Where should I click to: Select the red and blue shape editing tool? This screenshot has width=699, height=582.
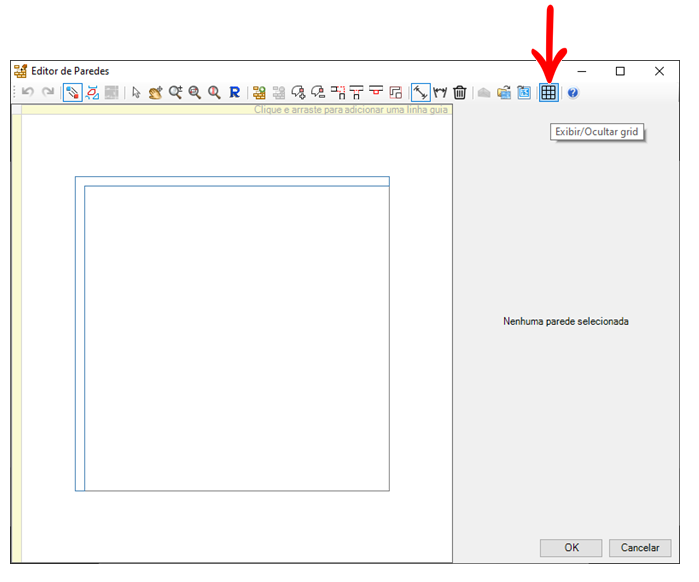pyautogui.click(x=92, y=93)
